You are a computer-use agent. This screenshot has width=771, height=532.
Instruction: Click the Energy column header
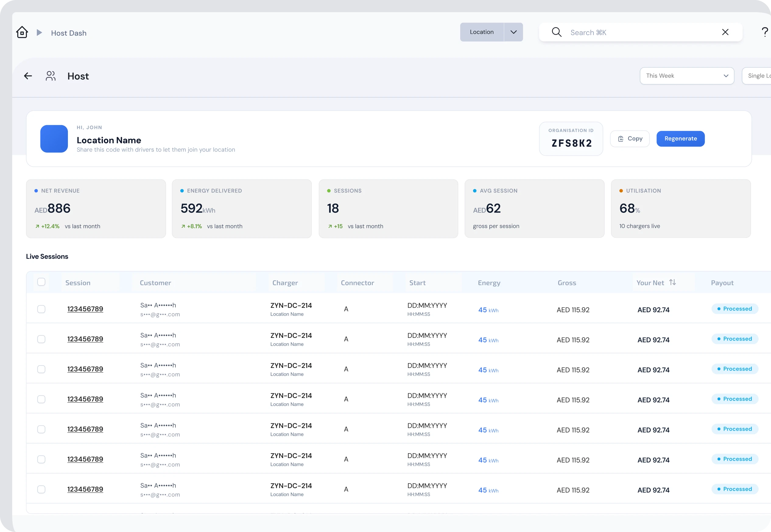click(x=489, y=283)
